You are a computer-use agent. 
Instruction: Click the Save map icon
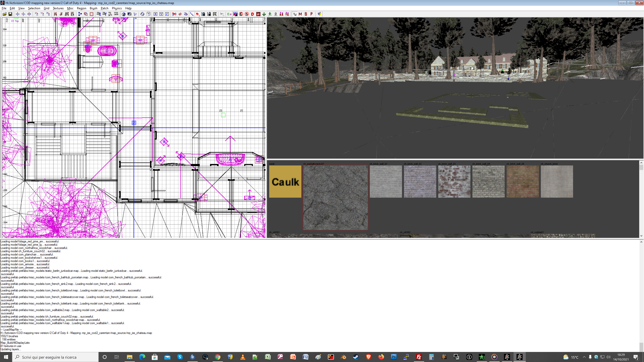pos(10,14)
